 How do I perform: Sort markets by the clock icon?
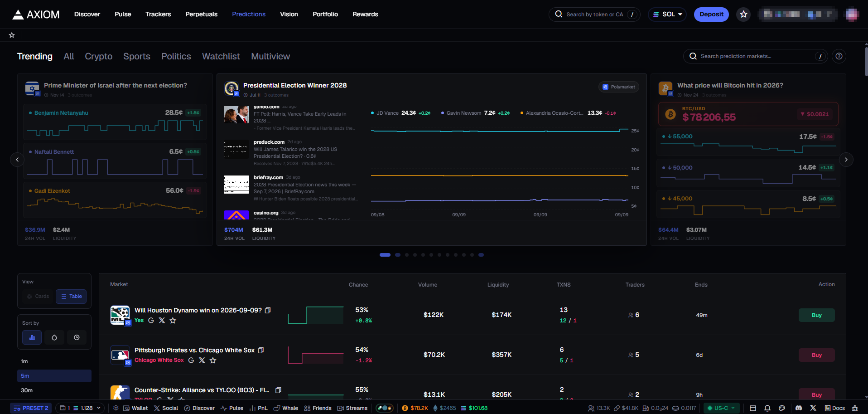[x=77, y=337]
